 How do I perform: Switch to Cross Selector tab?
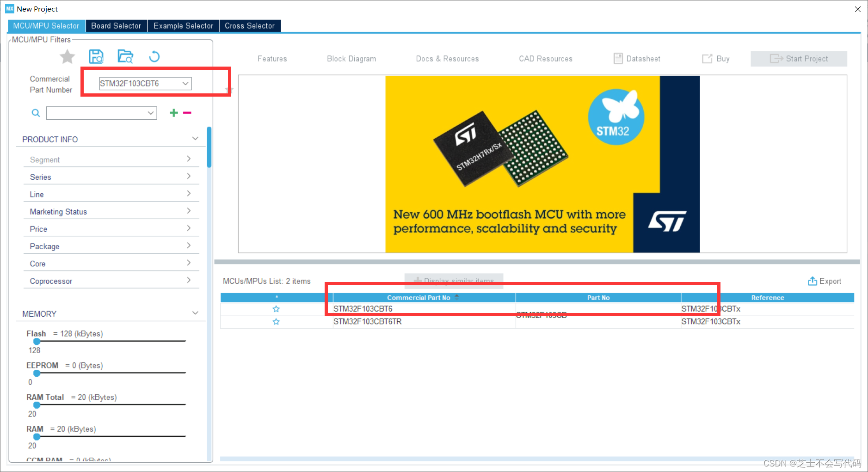pyautogui.click(x=250, y=26)
